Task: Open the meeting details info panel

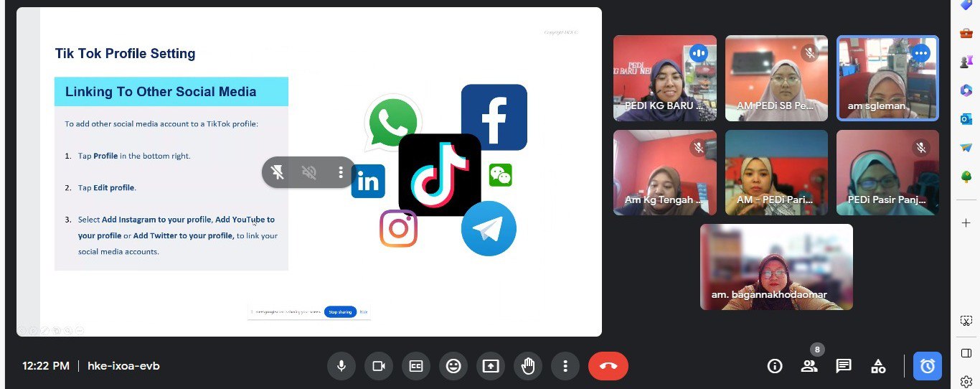Action: (775, 366)
